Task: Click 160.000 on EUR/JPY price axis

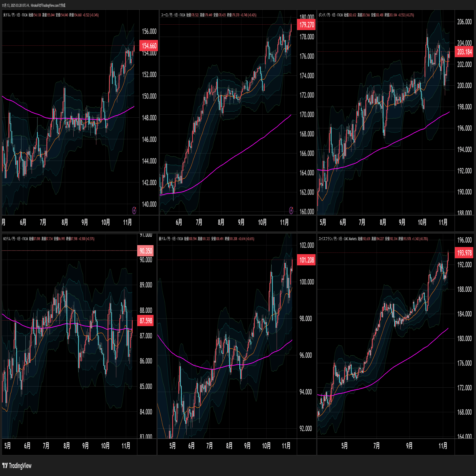Action: [x=307, y=212]
